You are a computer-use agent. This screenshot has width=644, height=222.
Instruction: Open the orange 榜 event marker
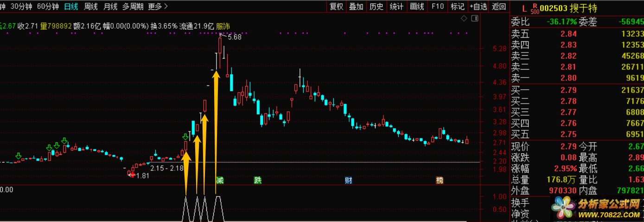click(x=440, y=180)
